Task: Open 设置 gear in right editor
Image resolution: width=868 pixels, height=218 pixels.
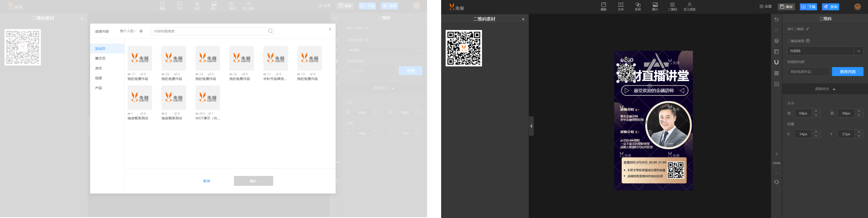Action: point(765,6)
